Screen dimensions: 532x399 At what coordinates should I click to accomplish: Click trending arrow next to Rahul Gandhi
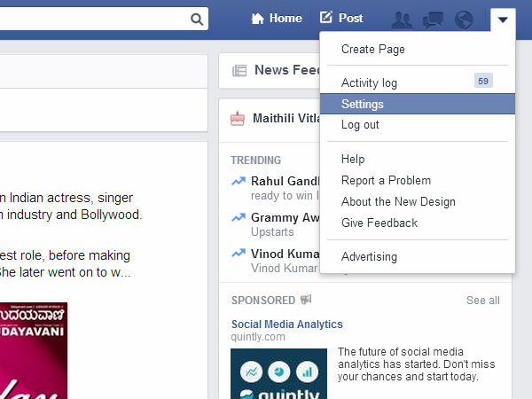[x=239, y=181]
